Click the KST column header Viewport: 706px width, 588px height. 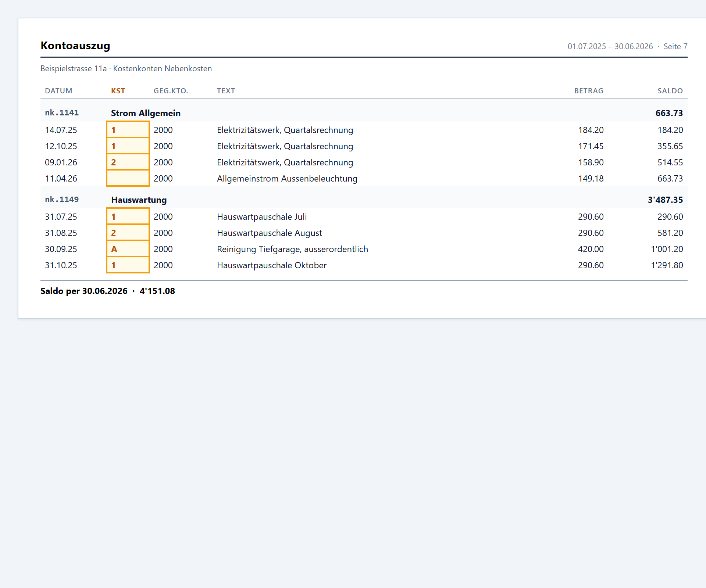118,91
